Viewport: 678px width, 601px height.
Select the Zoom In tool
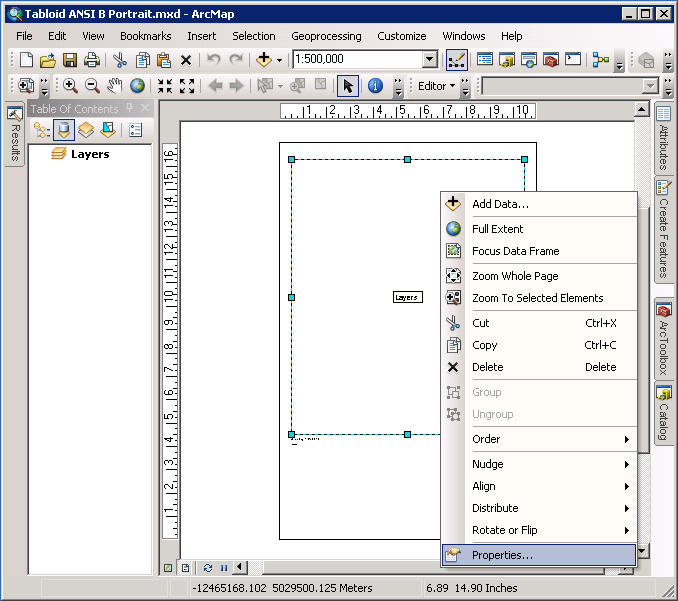click(x=70, y=86)
